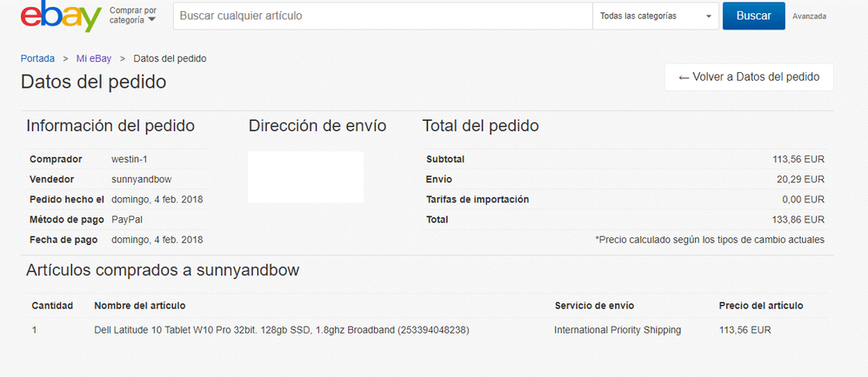Viewport: 868px width, 377px height.
Task: Click the Nombre del artículo column header
Action: pyautogui.click(x=140, y=306)
